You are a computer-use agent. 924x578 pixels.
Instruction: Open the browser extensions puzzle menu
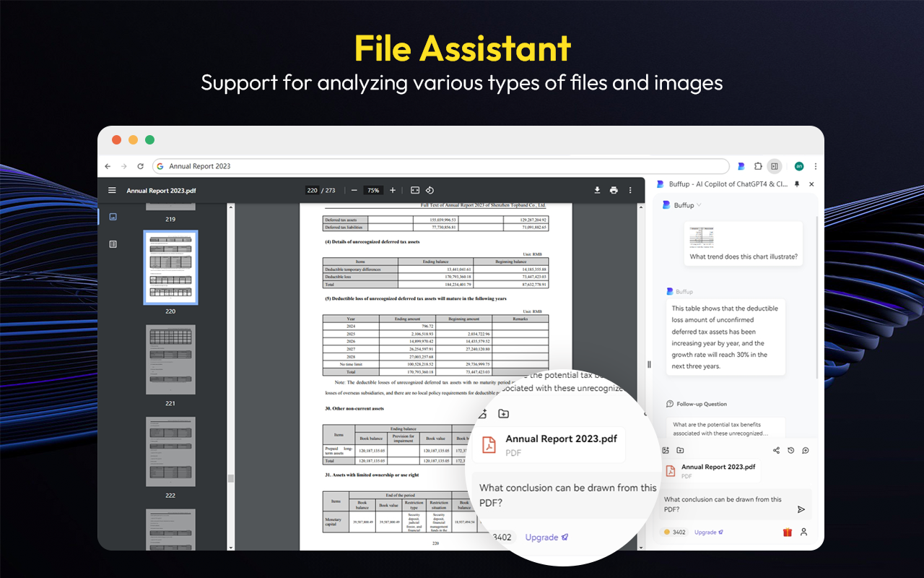(x=758, y=166)
